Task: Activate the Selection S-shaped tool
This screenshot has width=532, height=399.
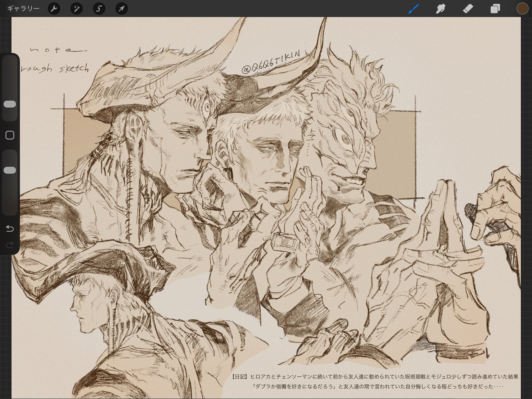Action: coord(99,9)
